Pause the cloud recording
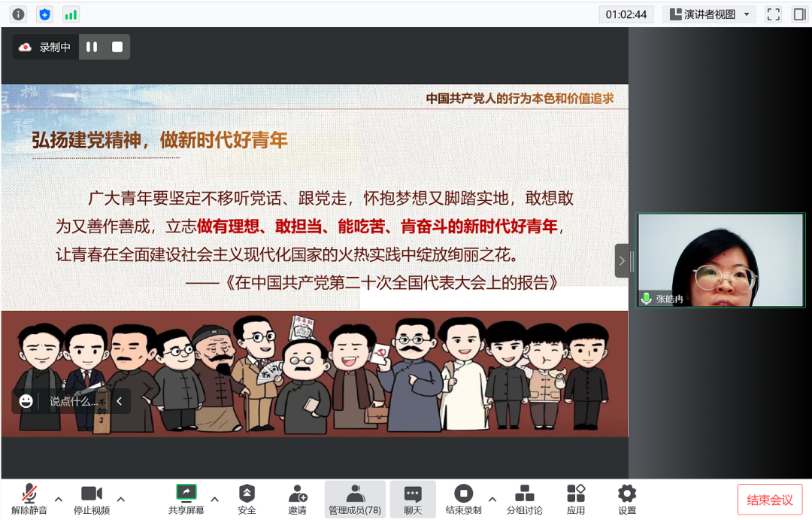Viewport: 812px width, 520px height. 92,47
